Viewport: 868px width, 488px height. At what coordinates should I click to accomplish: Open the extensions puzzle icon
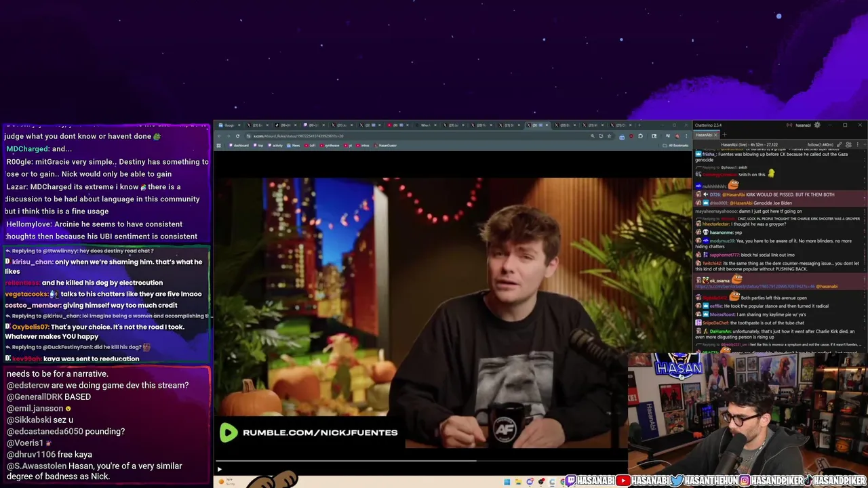640,136
